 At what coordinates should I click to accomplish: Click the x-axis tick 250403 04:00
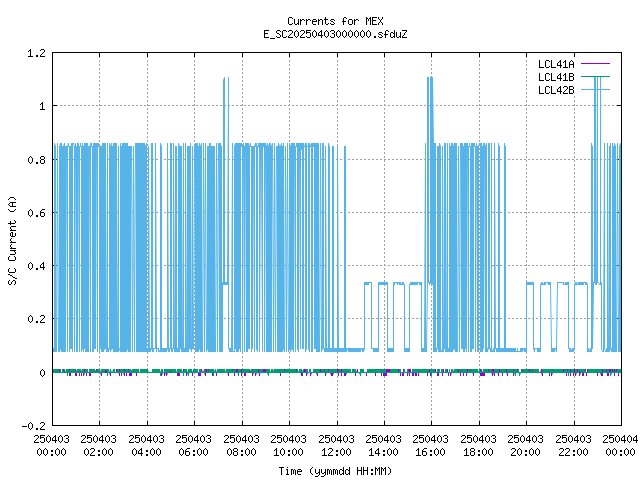(x=146, y=446)
